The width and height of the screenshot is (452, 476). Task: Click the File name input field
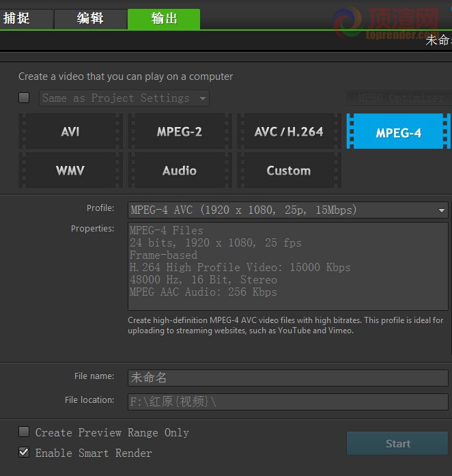tap(287, 378)
